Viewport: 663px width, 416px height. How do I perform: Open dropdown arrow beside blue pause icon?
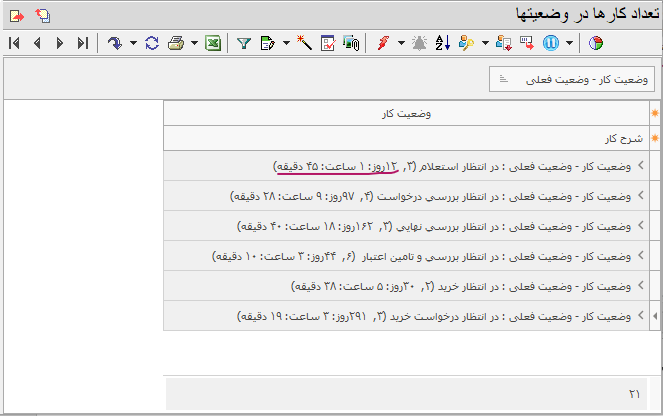click(x=569, y=43)
